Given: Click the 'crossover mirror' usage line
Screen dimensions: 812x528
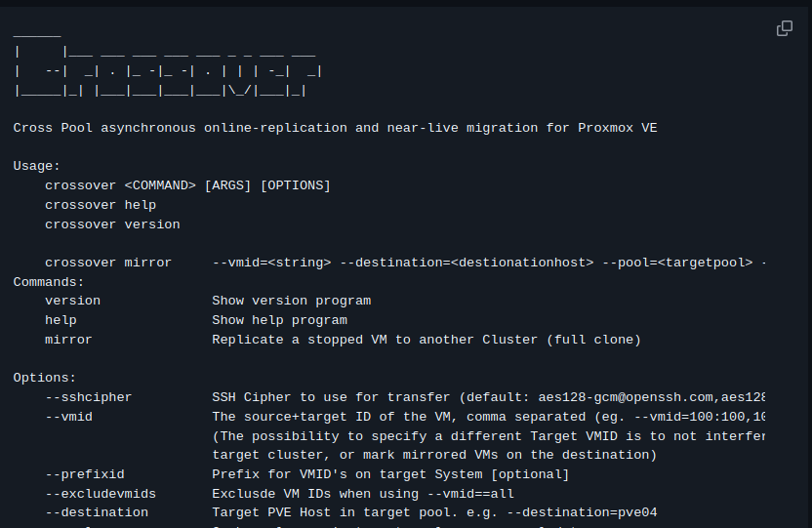Looking at the screenshot, I should tap(405, 263).
